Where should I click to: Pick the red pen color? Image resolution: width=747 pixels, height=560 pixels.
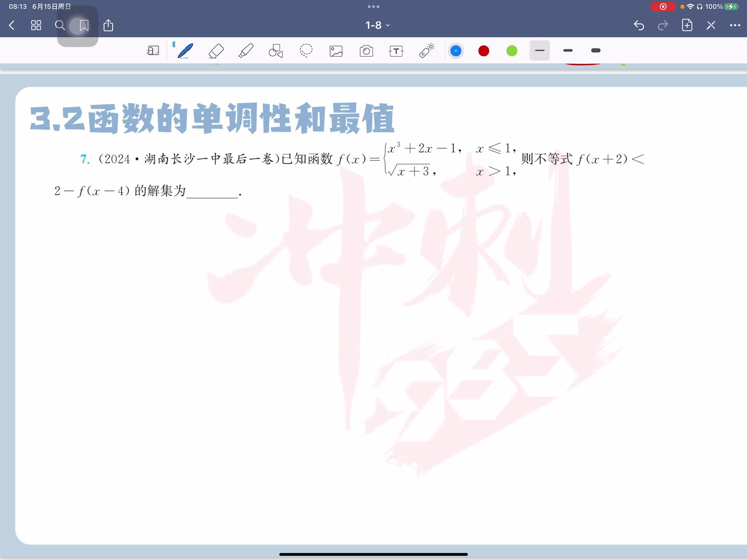pyautogui.click(x=484, y=51)
